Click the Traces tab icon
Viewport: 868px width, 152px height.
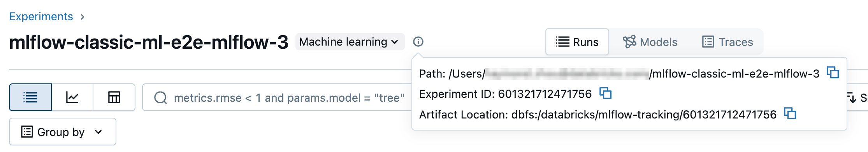pos(708,42)
